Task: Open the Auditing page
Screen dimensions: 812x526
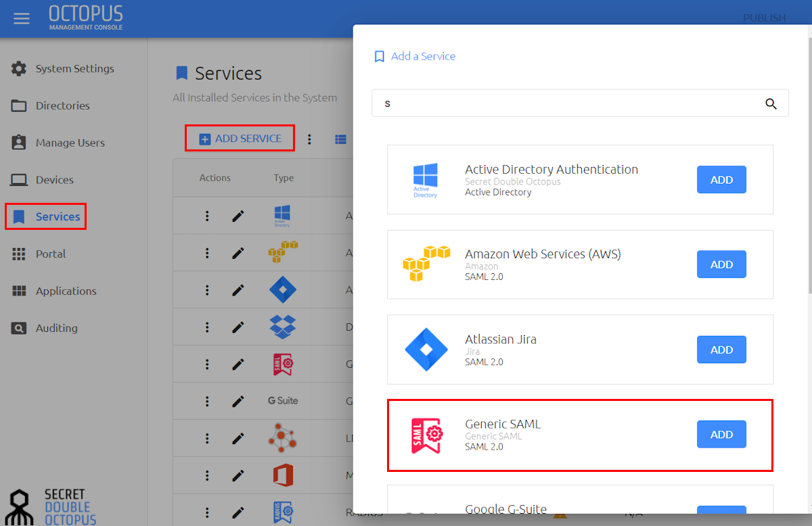Action: [x=56, y=328]
